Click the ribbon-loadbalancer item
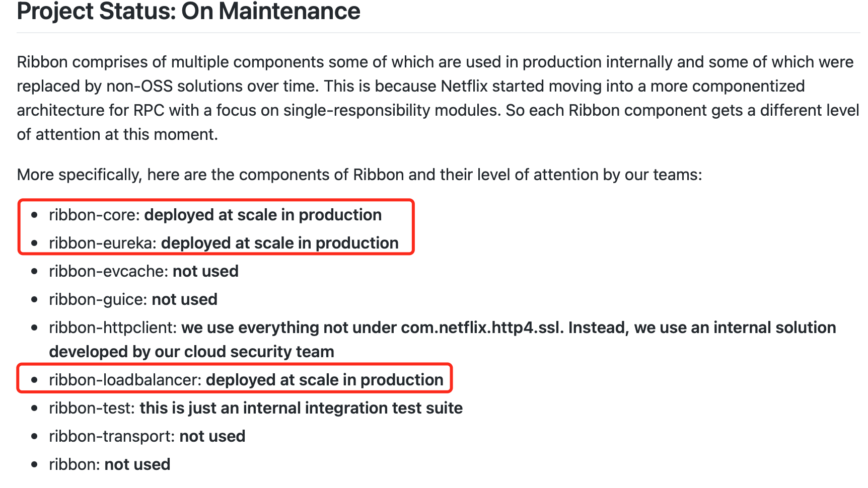The image size is (868, 488). coord(246,380)
